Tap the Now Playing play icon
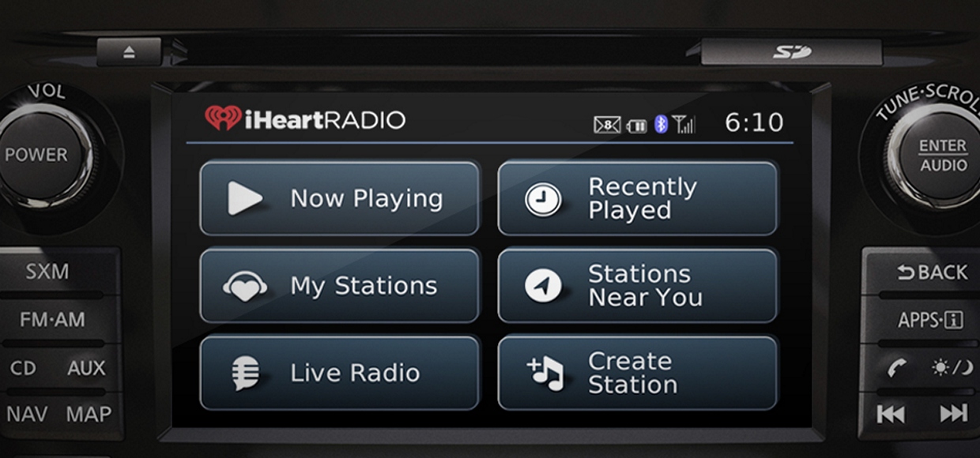The height and width of the screenshot is (458, 980). point(245,198)
